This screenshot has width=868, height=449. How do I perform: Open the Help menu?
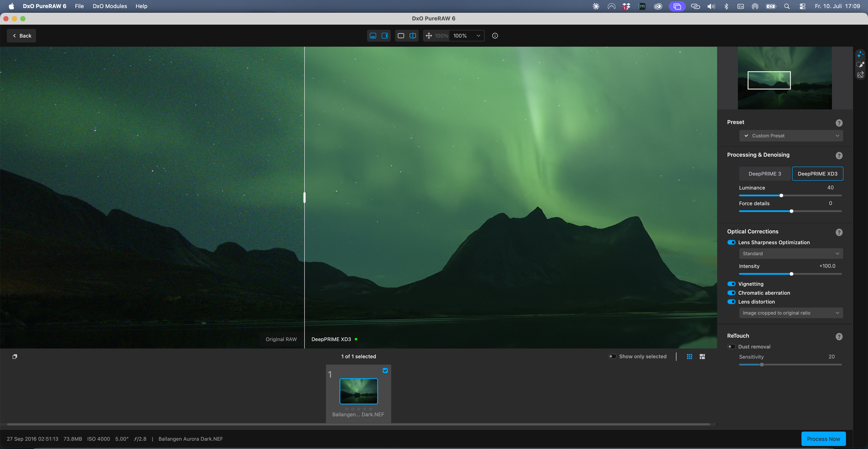[x=141, y=6]
